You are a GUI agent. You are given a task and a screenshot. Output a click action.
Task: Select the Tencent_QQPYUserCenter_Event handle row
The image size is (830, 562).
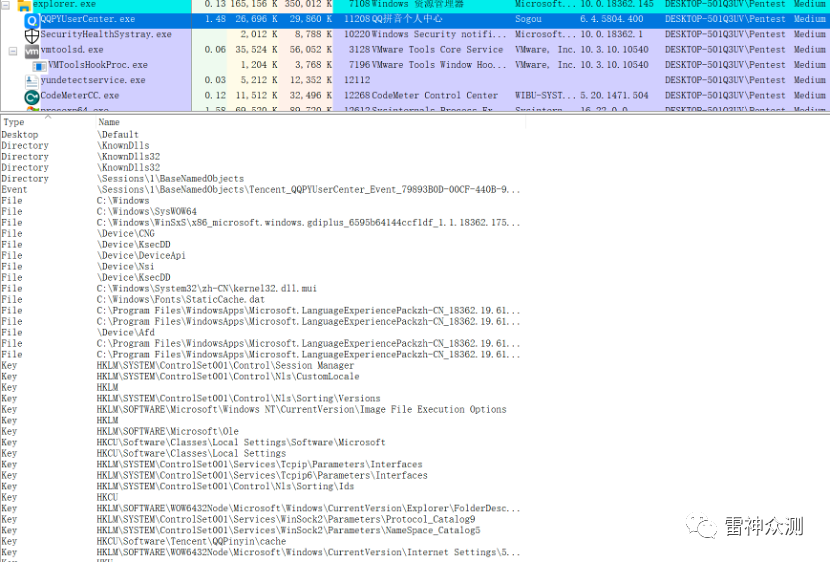[309, 189]
